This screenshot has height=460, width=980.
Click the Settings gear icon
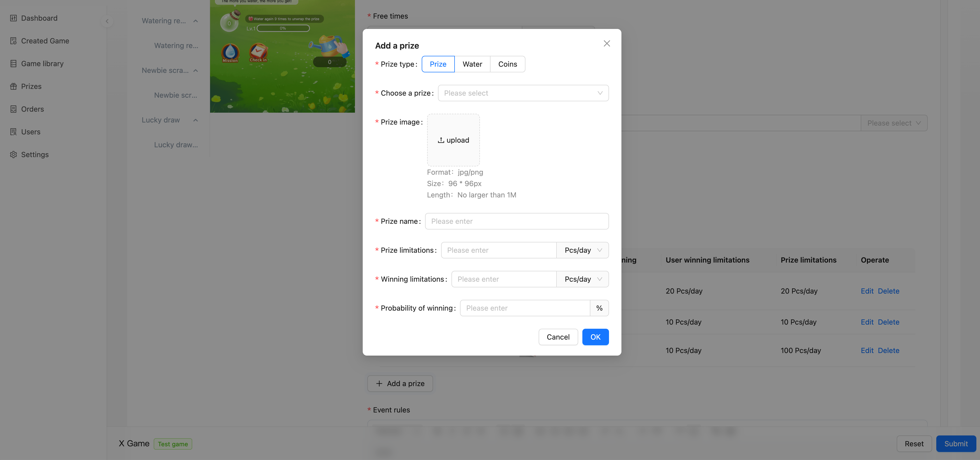click(13, 155)
